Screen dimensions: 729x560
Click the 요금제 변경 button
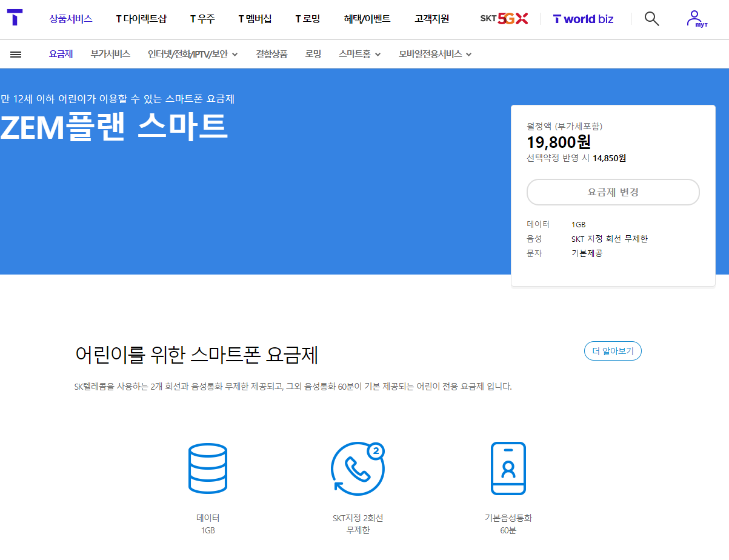[x=613, y=192]
